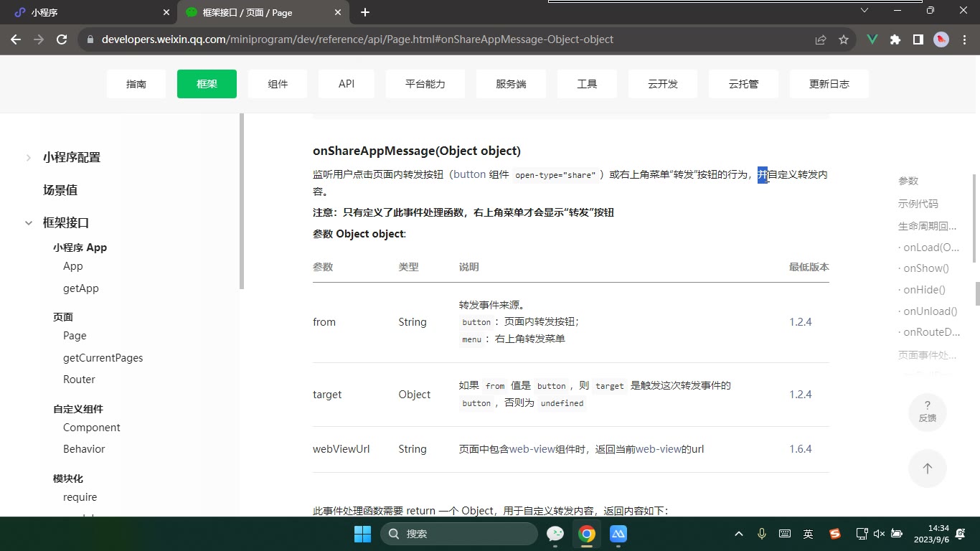Go to the API nav tab
Image resolution: width=980 pixels, height=551 pixels.
pyautogui.click(x=347, y=84)
